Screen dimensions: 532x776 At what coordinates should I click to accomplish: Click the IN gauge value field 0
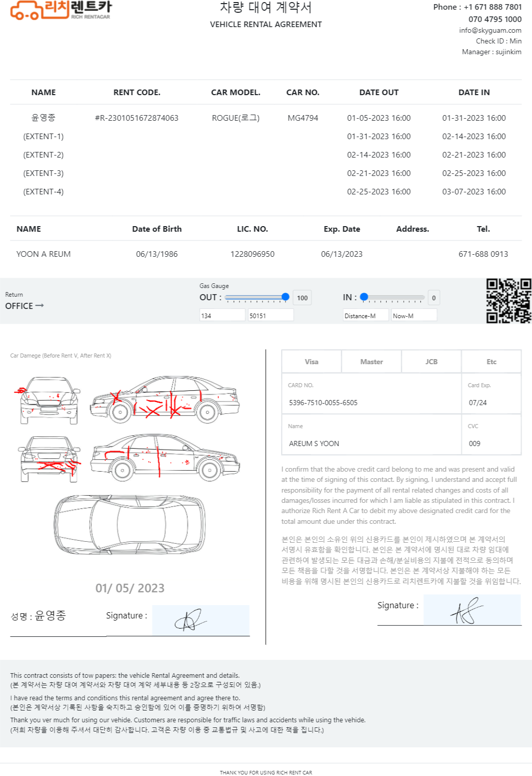tap(434, 298)
